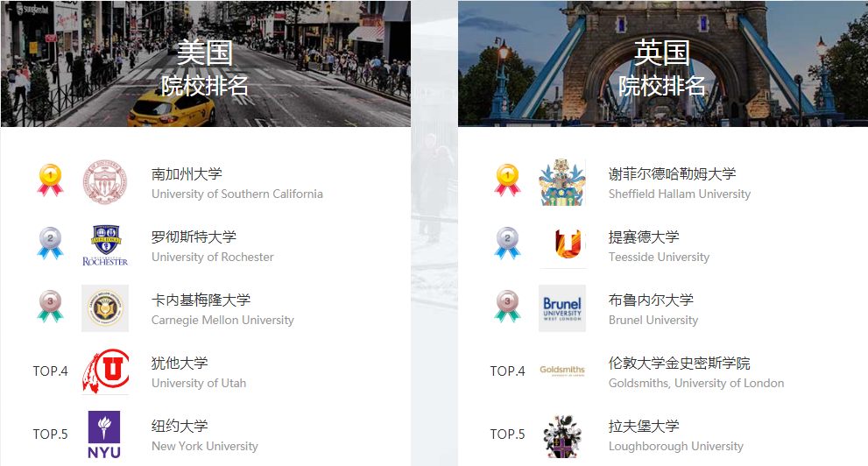
Task: Click the text Carnegie Mellon University
Action: pyautogui.click(x=222, y=321)
